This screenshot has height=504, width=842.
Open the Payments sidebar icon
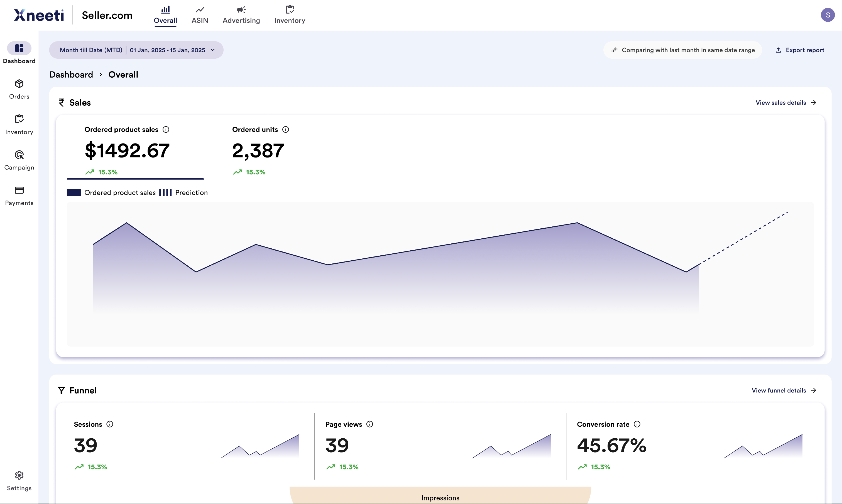pyautogui.click(x=19, y=190)
